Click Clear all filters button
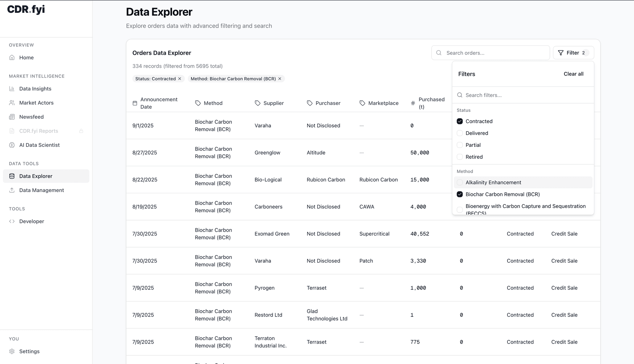Screen dimensions: 634x364 (x=573, y=74)
